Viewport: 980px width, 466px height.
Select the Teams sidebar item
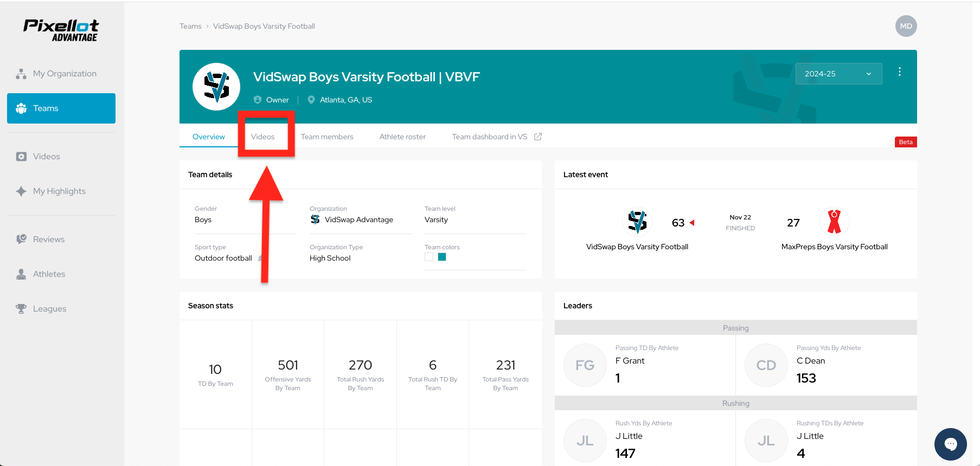(61, 108)
